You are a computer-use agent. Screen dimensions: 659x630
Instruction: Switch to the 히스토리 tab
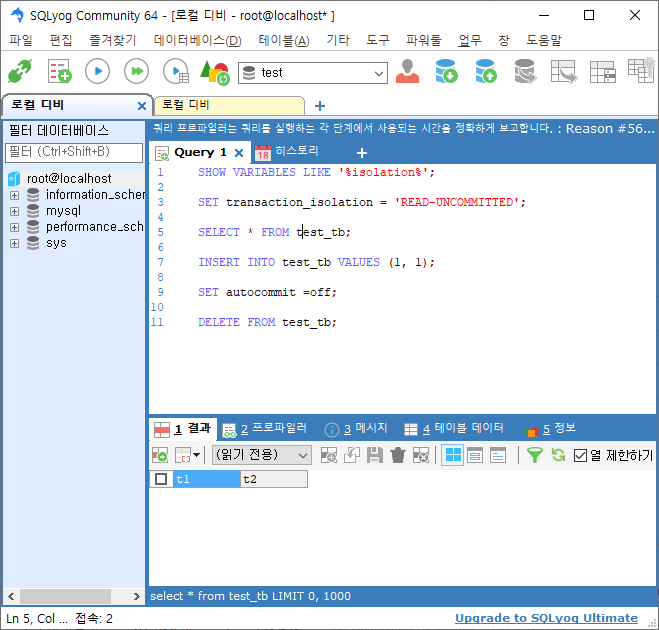pos(287,152)
